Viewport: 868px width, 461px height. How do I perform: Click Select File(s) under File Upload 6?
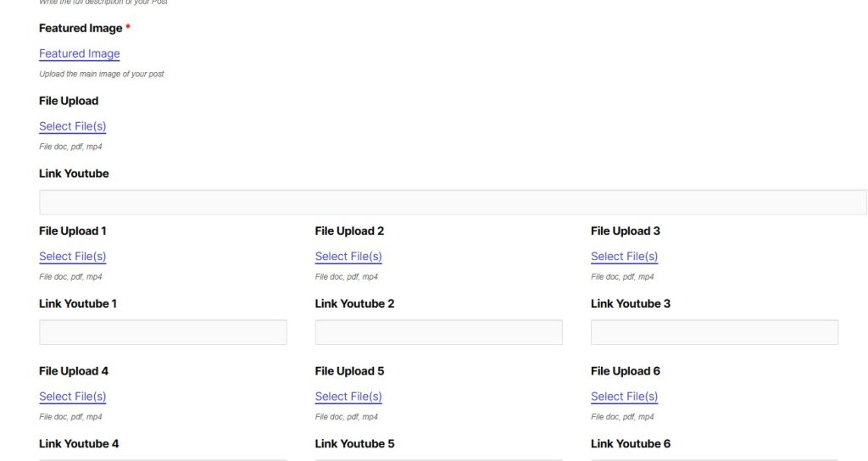pos(624,397)
